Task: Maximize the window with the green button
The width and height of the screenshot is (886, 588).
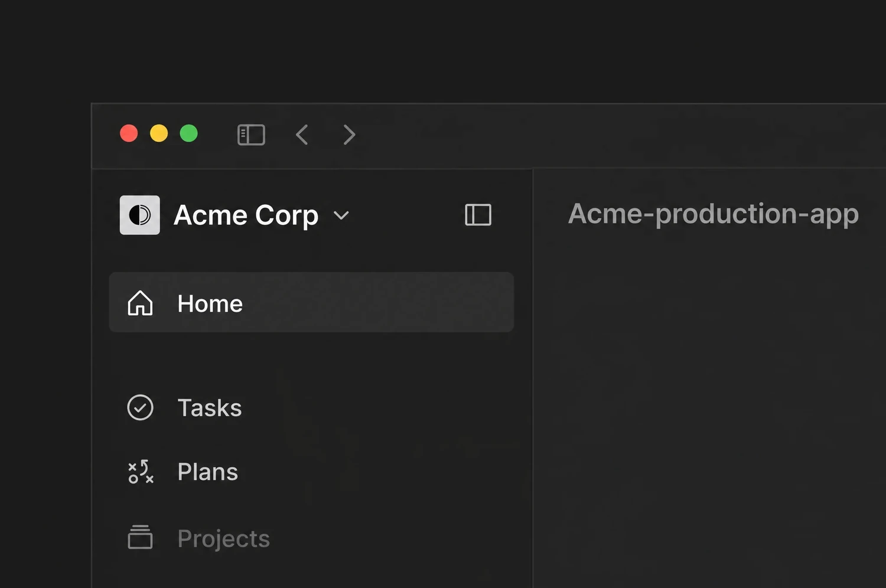Action: 189,133
